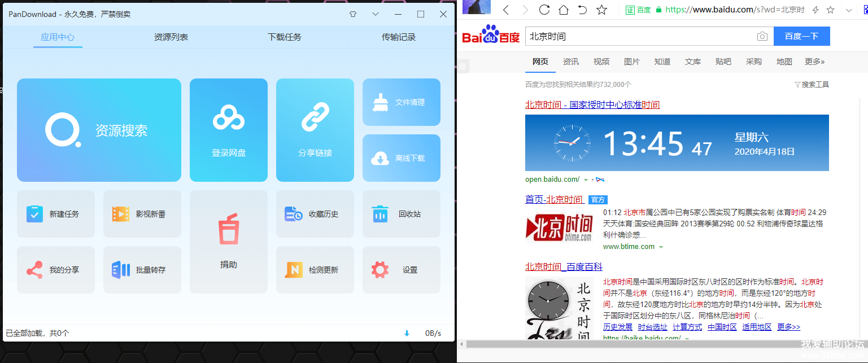Select the Baidu 图片 tab
The height and width of the screenshot is (363, 868).
click(x=632, y=62)
